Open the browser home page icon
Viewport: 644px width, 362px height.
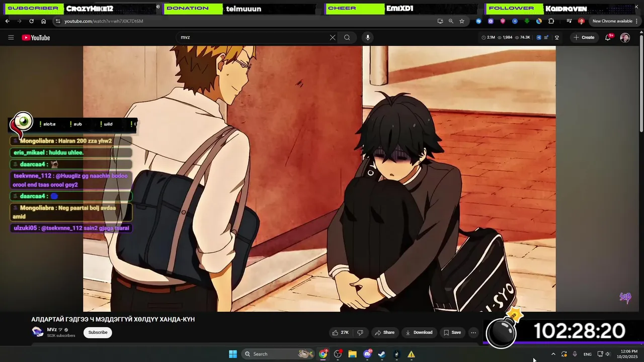pyautogui.click(x=43, y=21)
